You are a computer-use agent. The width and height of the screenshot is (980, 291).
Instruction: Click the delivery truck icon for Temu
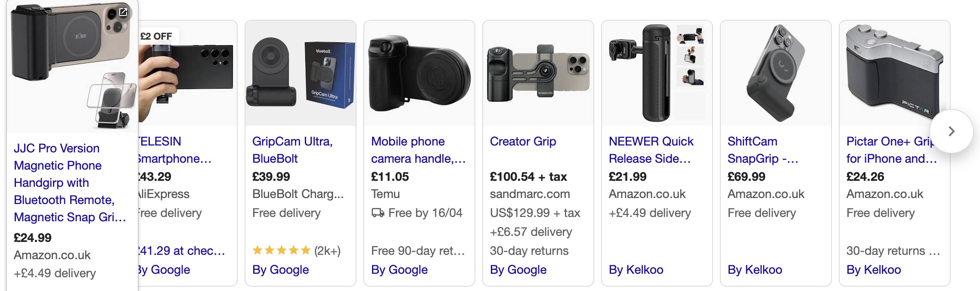(378, 213)
